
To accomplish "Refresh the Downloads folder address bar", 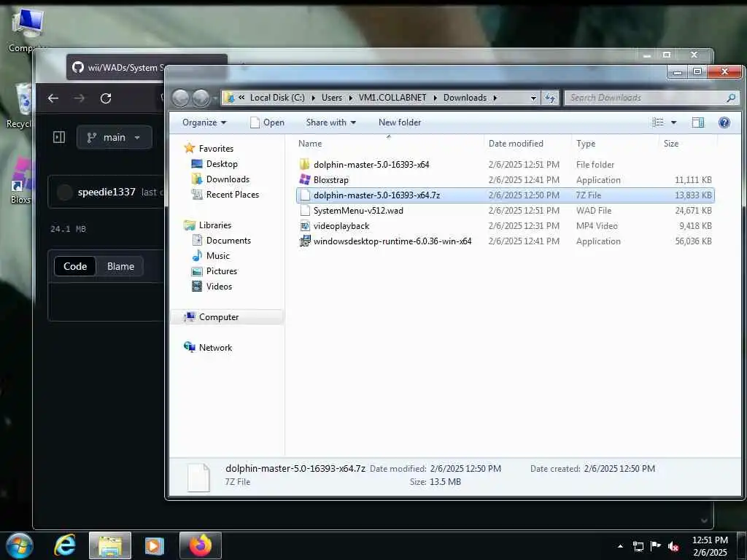I will click(x=550, y=98).
